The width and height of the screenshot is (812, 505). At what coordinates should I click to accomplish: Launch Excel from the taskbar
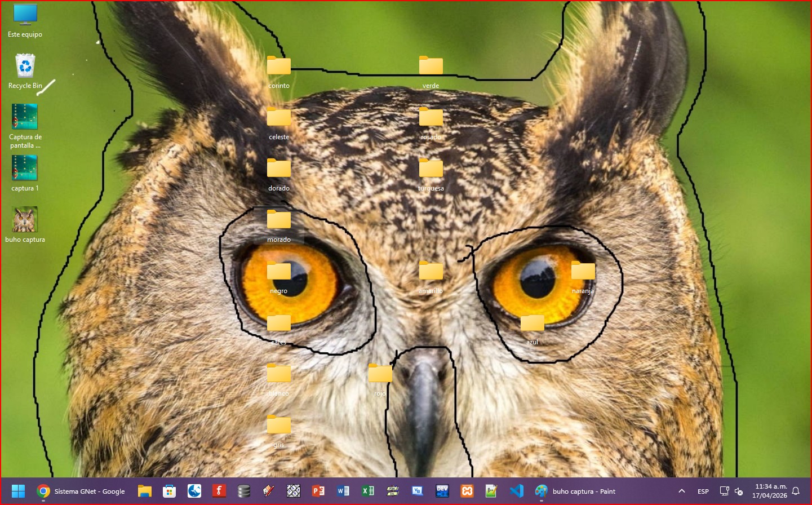coord(368,491)
